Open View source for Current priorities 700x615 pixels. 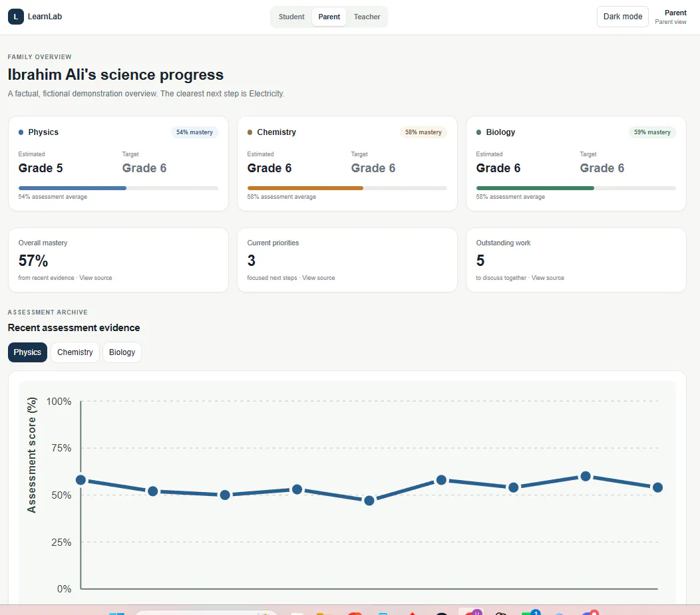click(x=318, y=278)
